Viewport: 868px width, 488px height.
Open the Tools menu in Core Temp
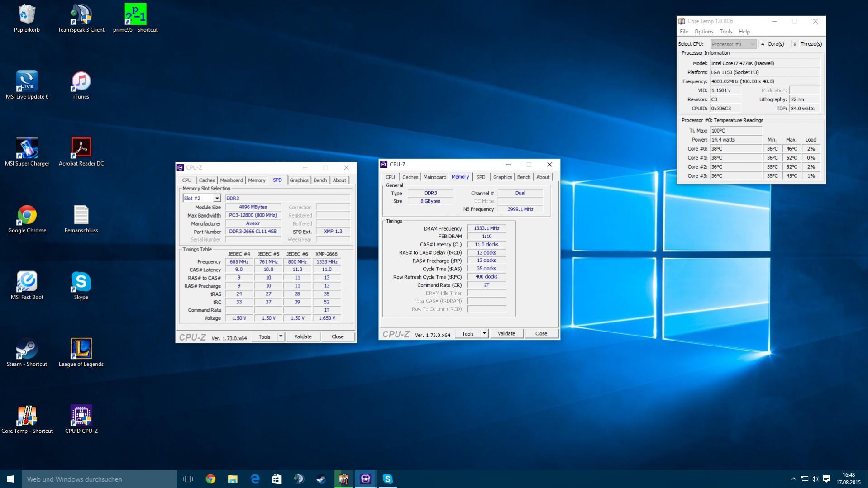click(726, 32)
